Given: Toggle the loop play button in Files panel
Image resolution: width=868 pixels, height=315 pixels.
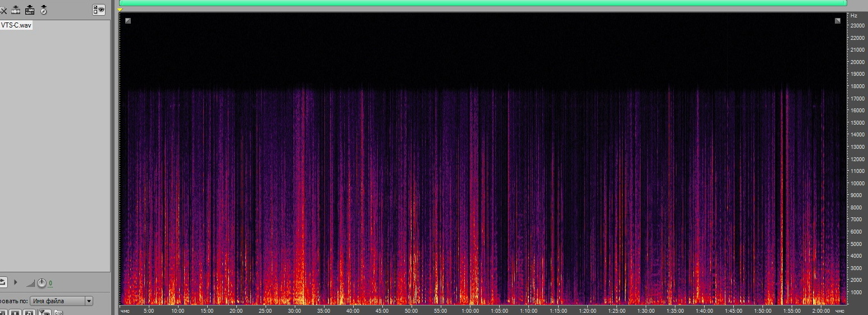Looking at the screenshot, I should tap(3, 282).
